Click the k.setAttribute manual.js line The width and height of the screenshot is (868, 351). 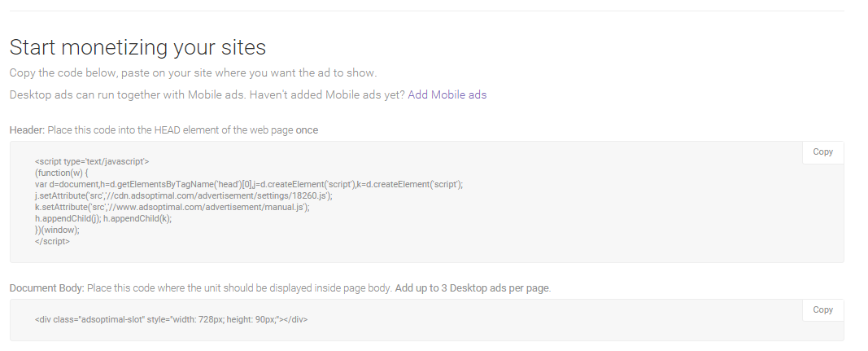pyautogui.click(x=172, y=208)
